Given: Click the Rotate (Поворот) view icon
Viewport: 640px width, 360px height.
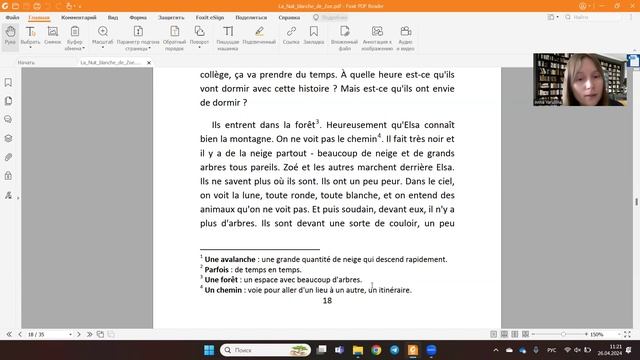Looking at the screenshot, I should (x=199, y=32).
